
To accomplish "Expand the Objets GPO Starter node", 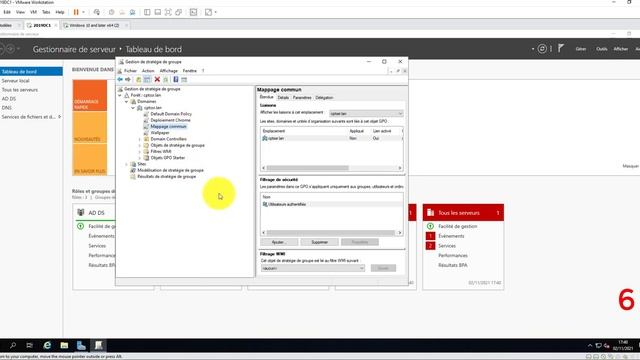I will pos(140,158).
